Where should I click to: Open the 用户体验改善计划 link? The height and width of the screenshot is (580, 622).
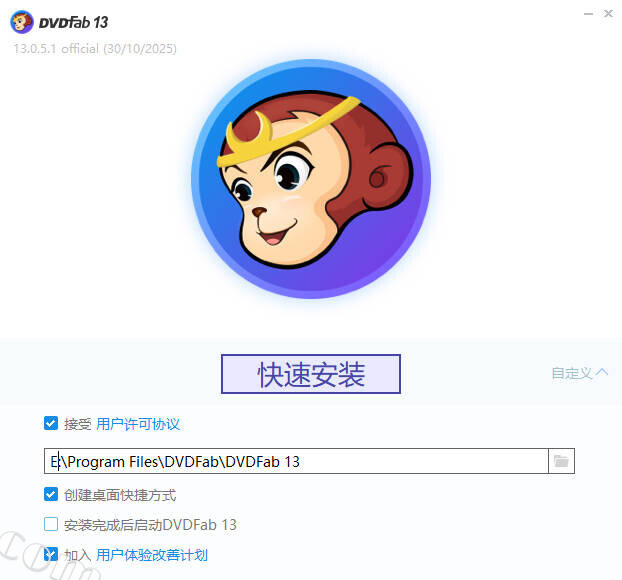click(152, 555)
